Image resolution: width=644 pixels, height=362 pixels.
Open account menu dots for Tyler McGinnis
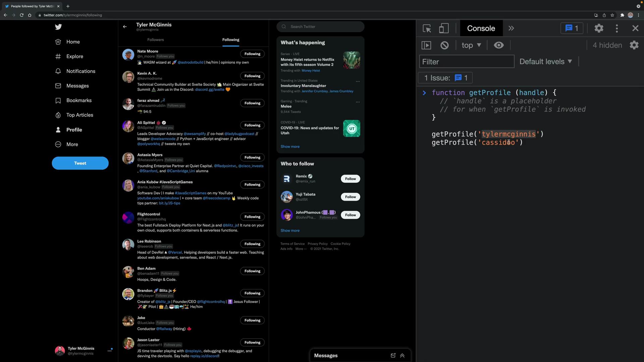pyautogui.click(x=110, y=351)
